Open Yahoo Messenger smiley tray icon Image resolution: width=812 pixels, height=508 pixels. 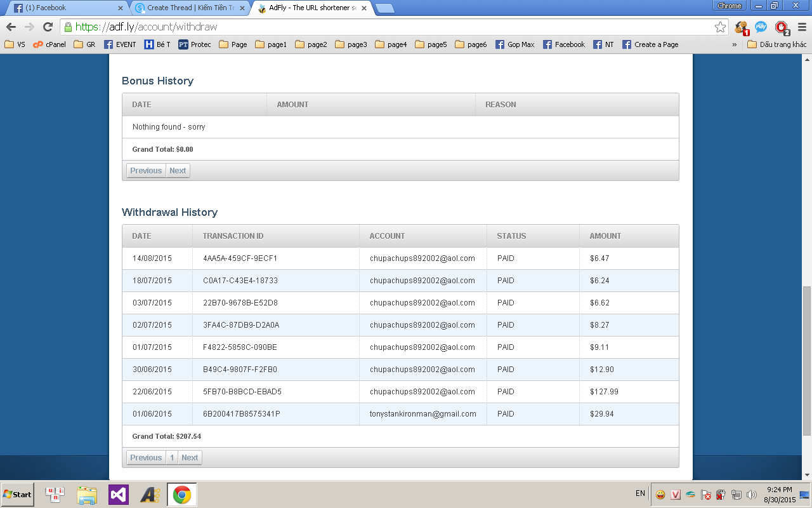660,495
